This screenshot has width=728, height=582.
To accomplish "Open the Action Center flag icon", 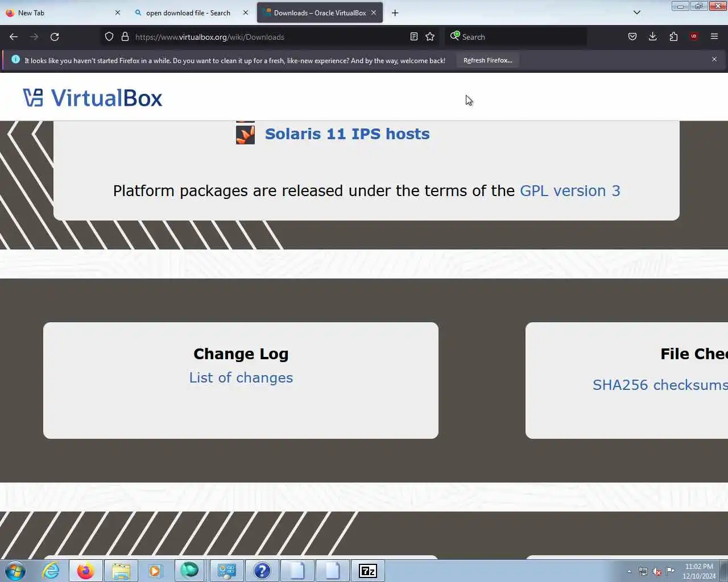I will (x=671, y=571).
